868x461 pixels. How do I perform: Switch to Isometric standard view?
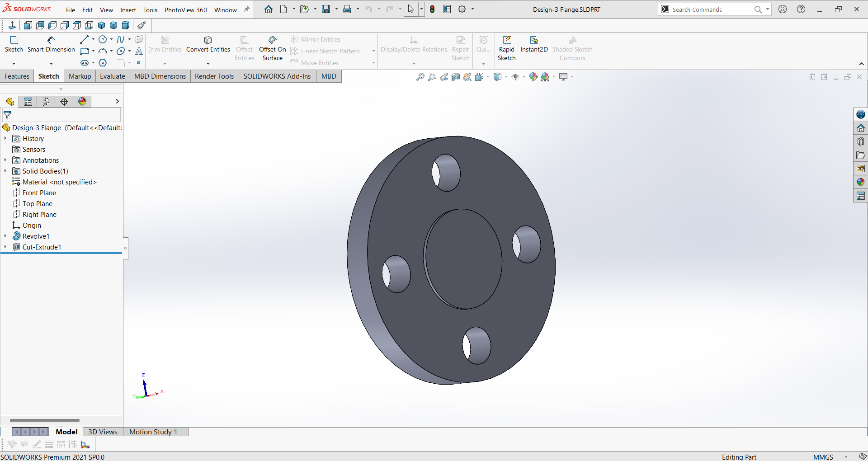click(101, 25)
